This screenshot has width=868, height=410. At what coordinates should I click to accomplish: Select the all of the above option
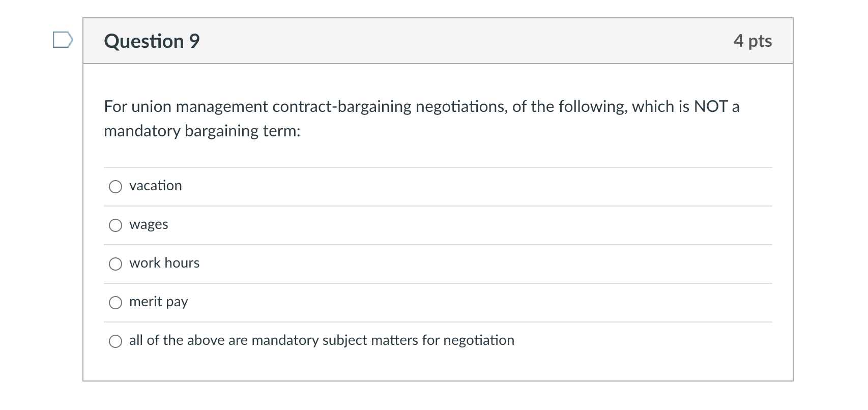click(x=115, y=341)
